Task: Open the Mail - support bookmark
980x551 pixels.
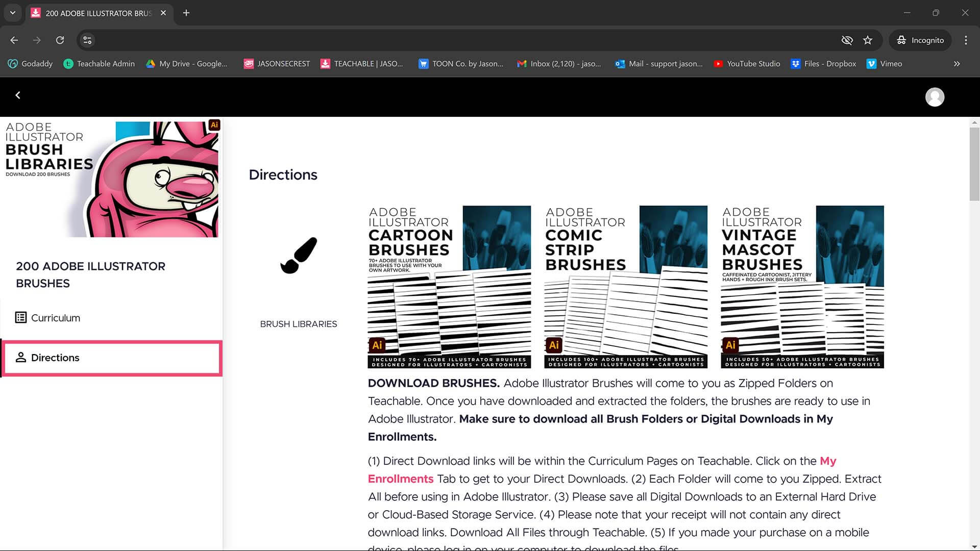Action: pyautogui.click(x=659, y=64)
